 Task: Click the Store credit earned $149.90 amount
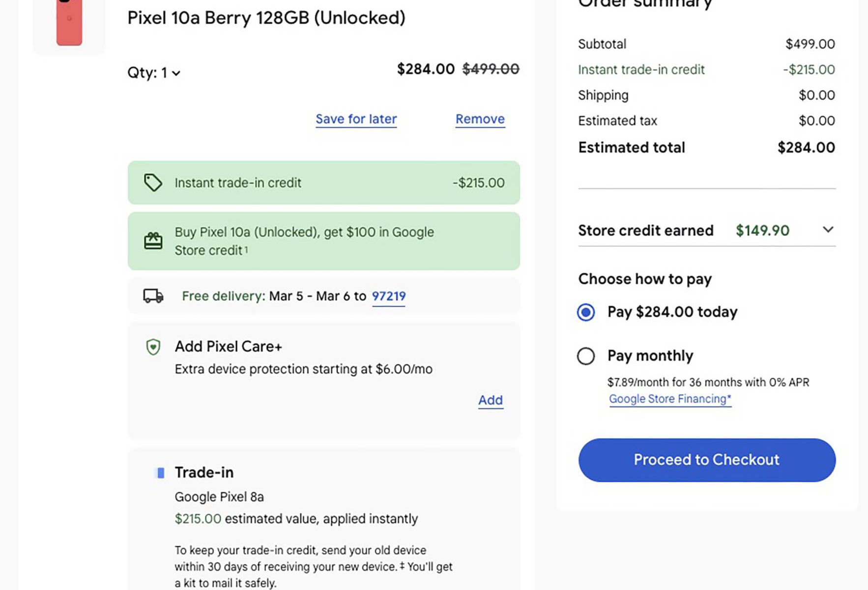(x=762, y=231)
